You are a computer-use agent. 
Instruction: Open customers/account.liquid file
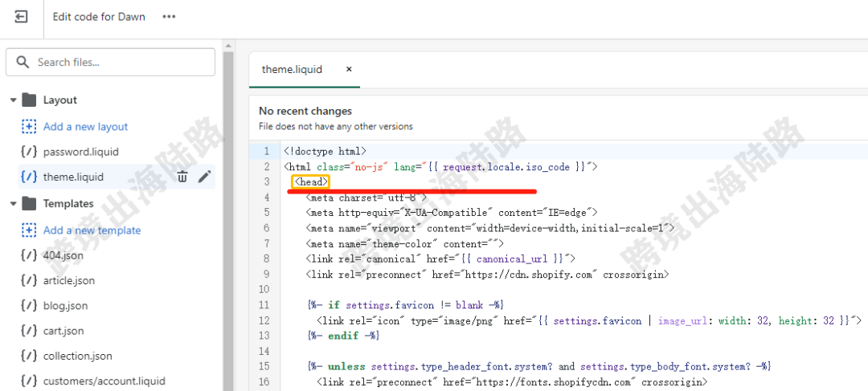104,381
